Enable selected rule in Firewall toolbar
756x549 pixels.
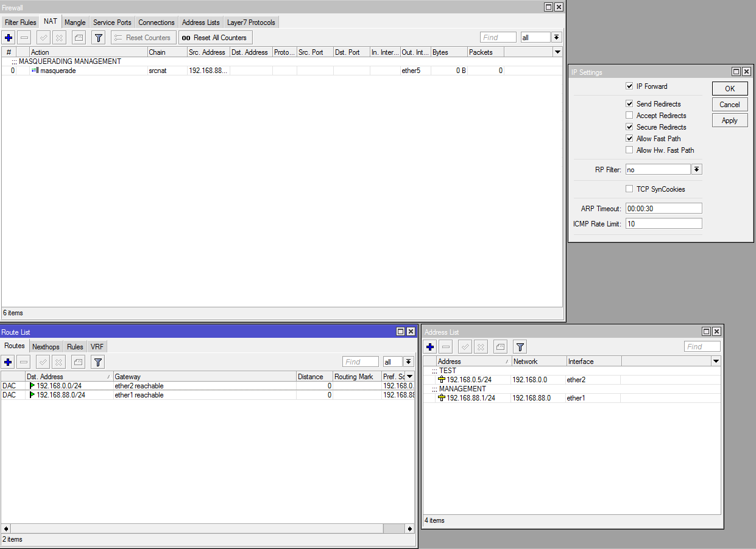(43, 38)
